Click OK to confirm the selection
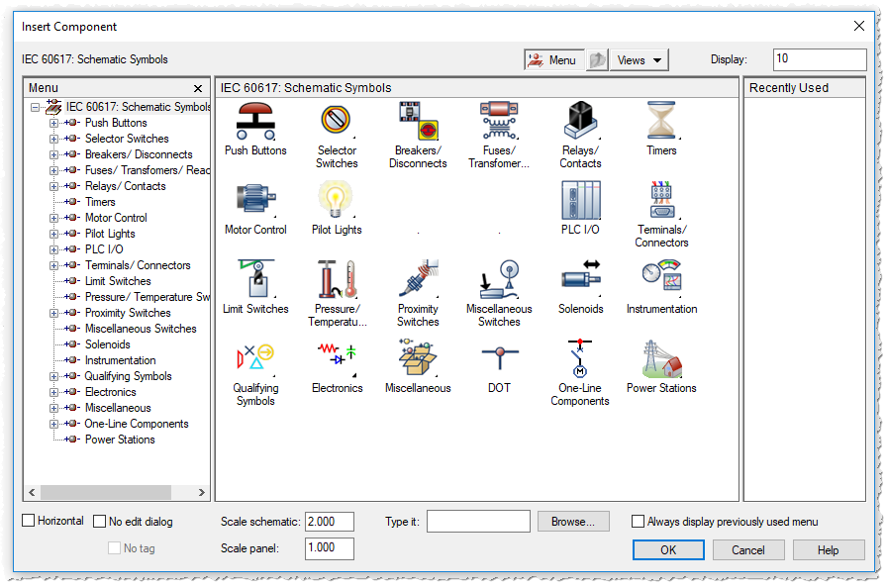887x588 pixels. point(668,549)
